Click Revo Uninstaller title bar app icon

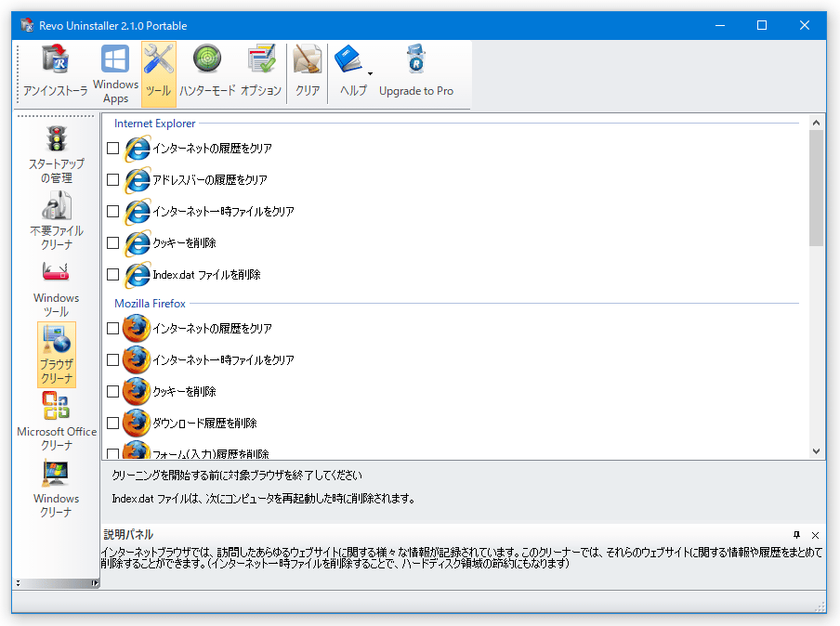[x=27, y=25]
